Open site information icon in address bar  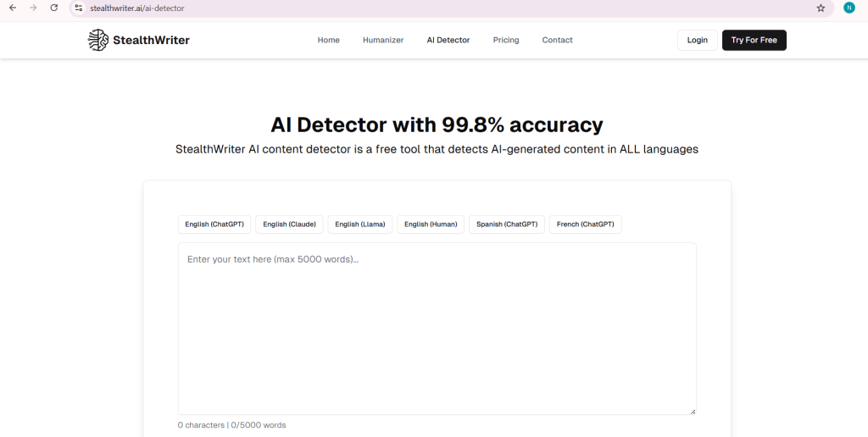[x=79, y=8]
